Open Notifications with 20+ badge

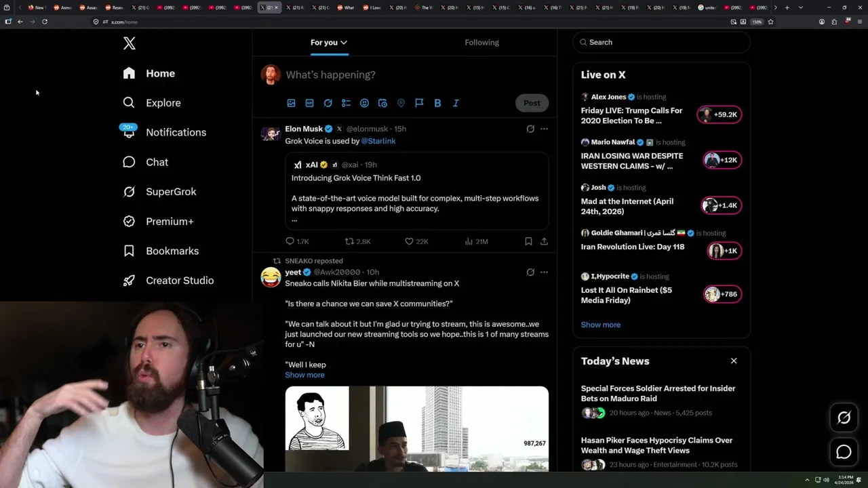[164, 132]
